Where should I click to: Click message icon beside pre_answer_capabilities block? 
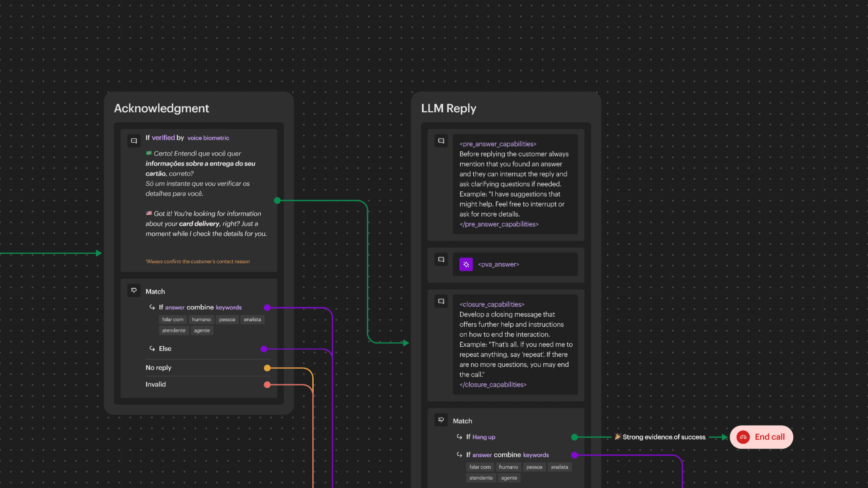click(441, 141)
